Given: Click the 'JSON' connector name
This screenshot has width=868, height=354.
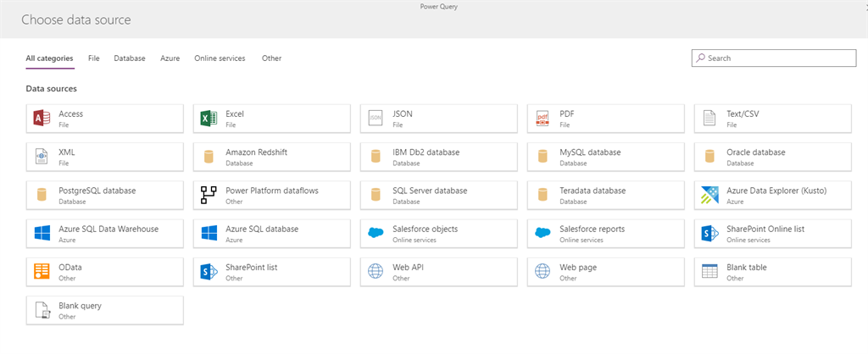Looking at the screenshot, I should (x=403, y=114).
